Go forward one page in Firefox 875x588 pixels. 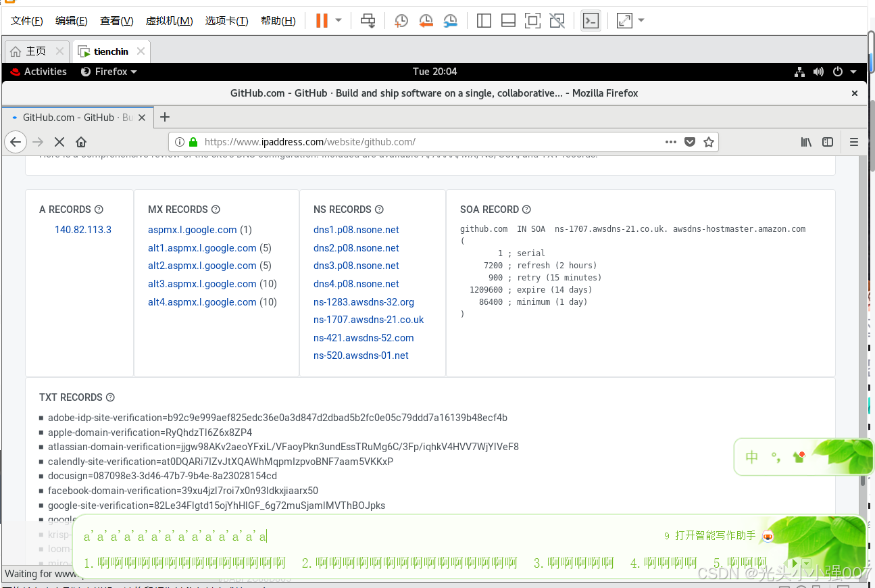[x=38, y=142]
